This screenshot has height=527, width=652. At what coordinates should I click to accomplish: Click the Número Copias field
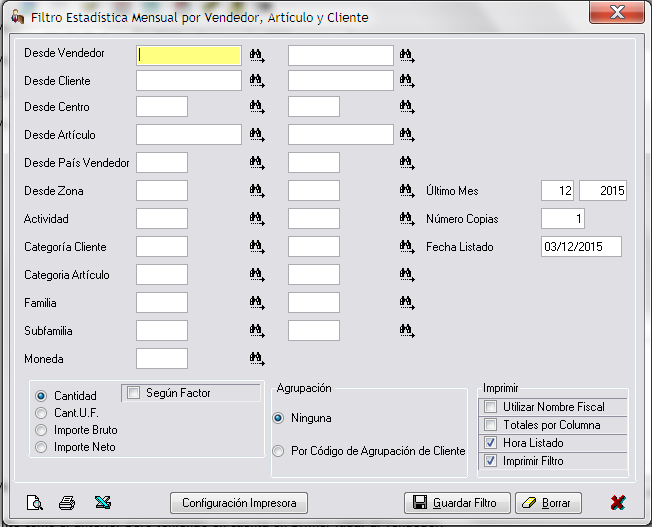click(x=563, y=219)
